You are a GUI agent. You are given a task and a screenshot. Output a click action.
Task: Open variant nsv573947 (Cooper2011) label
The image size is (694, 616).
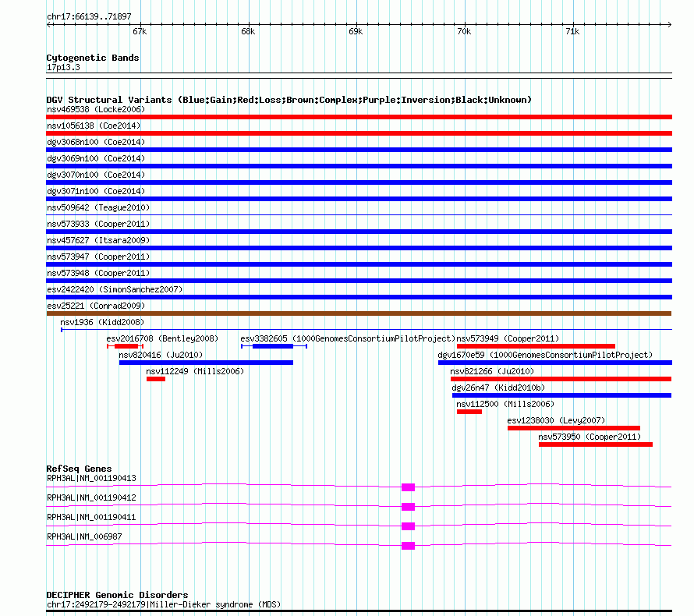click(98, 257)
